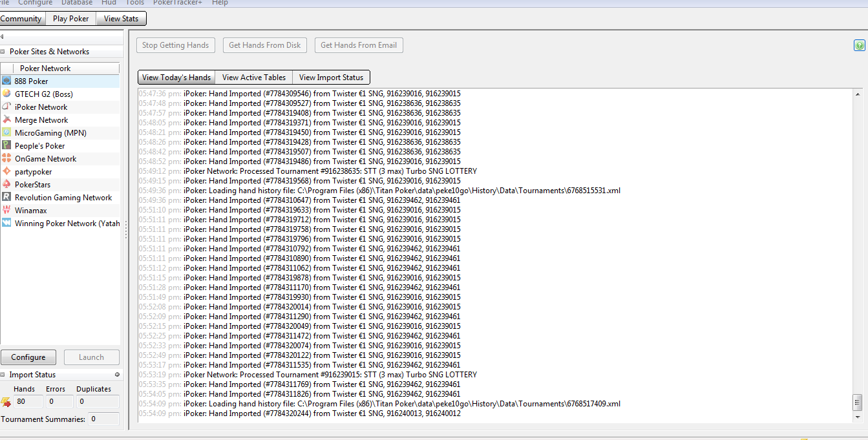Click the Revolution Gaming Network icon
868x440 pixels.
point(6,197)
